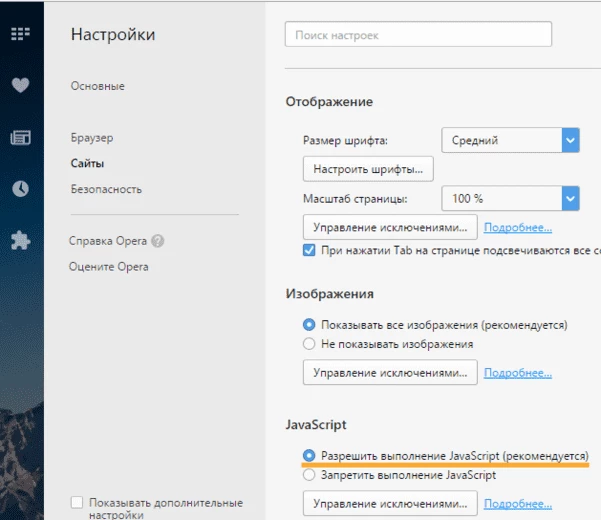Open bookmarks via the heart icon
This screenshot has width=601, height=520.
coord(20,85)
